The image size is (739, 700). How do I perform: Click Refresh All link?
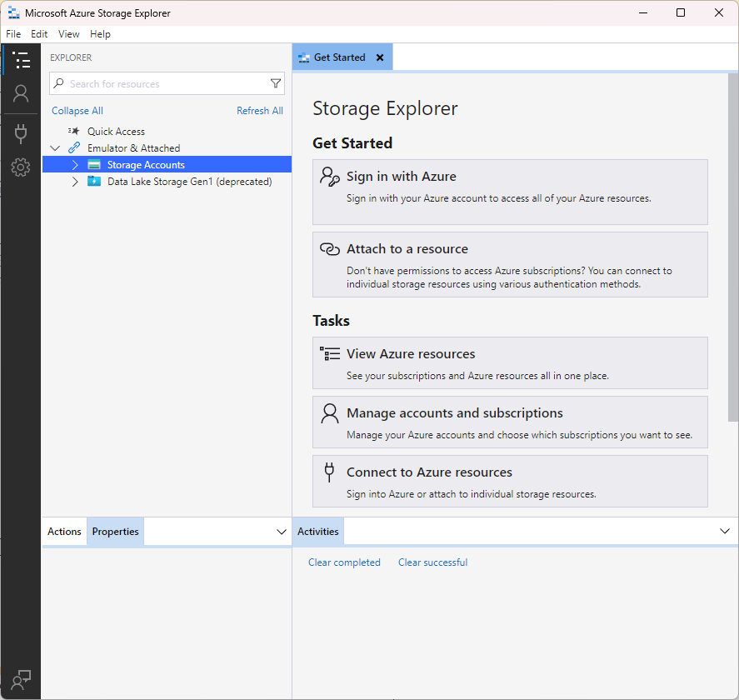(x=260, y=111)
